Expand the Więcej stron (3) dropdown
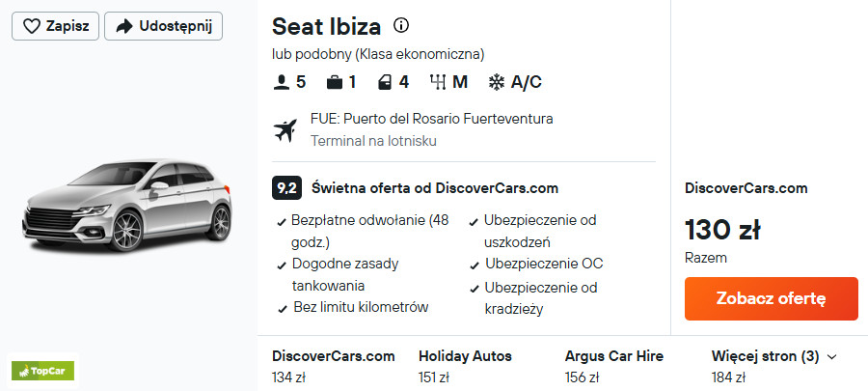Viewport: 868px width, 391px height. (x=774, y=356)
